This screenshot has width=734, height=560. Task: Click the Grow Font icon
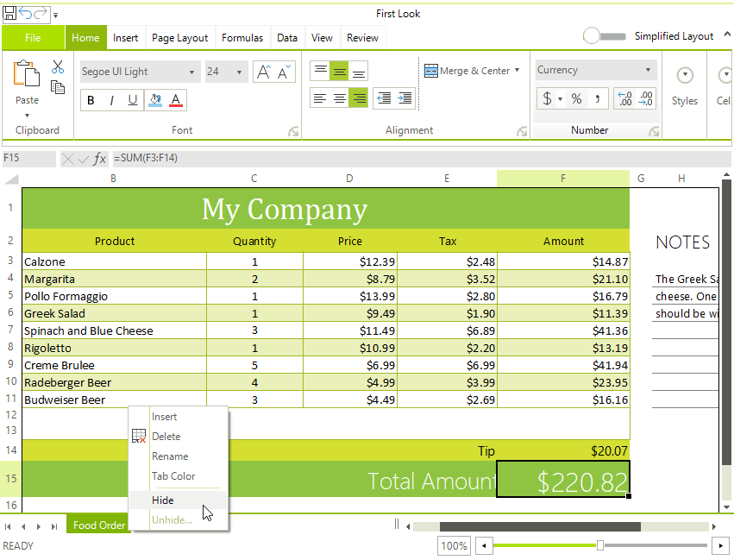(x=263, y=71)
